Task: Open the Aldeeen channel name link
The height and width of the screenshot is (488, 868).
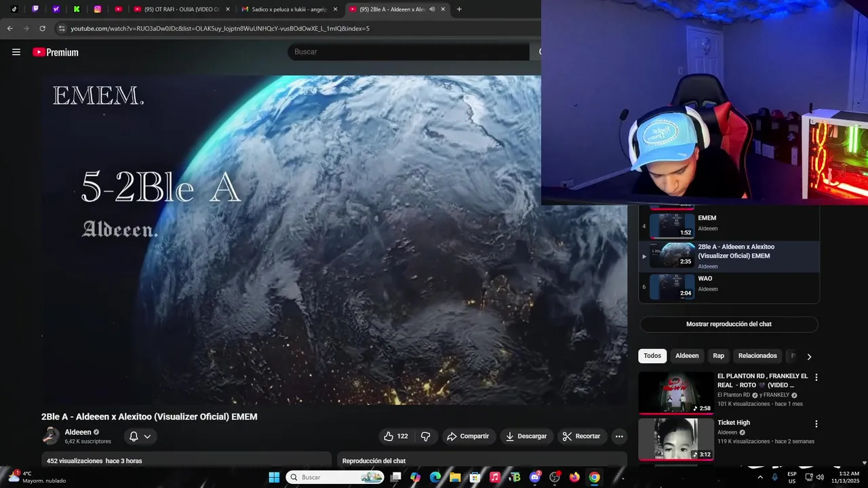Action: click(x=78, y=432)
